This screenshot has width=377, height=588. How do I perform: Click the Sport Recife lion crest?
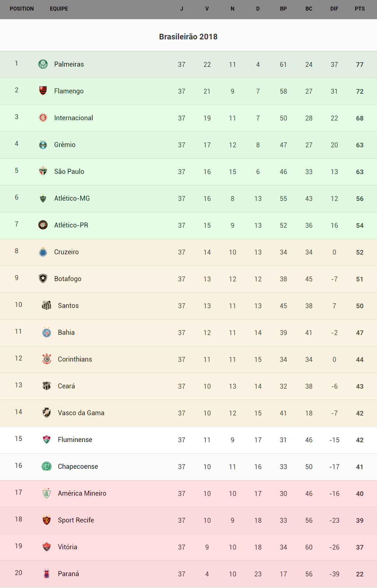coord(47,520)
